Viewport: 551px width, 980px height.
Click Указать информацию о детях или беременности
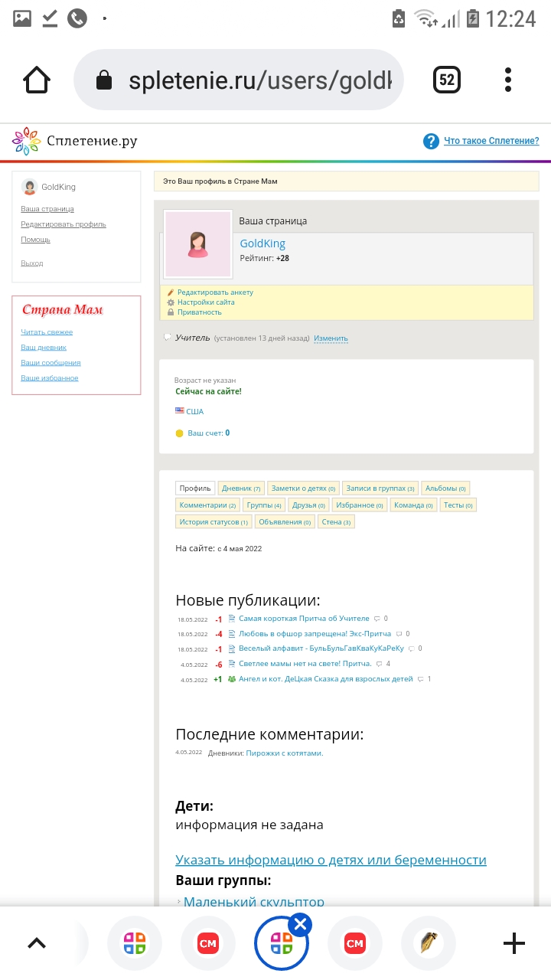tap(331, 860)
